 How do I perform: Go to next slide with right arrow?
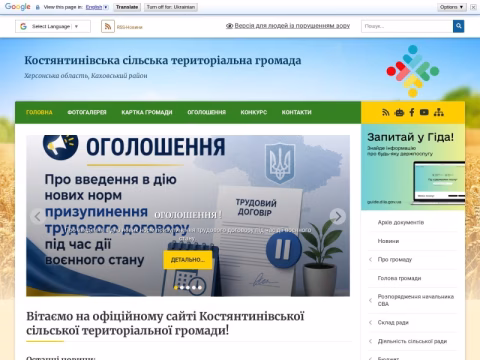338,216
